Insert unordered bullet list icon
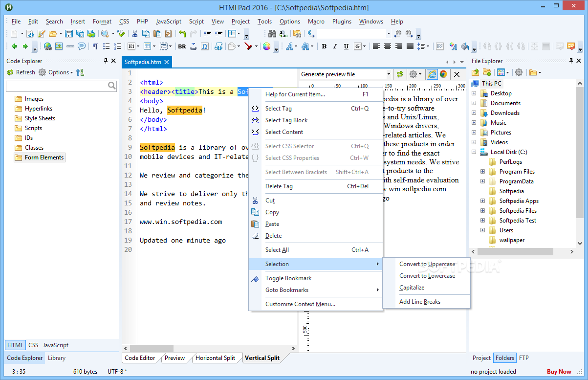 point(106,46)
